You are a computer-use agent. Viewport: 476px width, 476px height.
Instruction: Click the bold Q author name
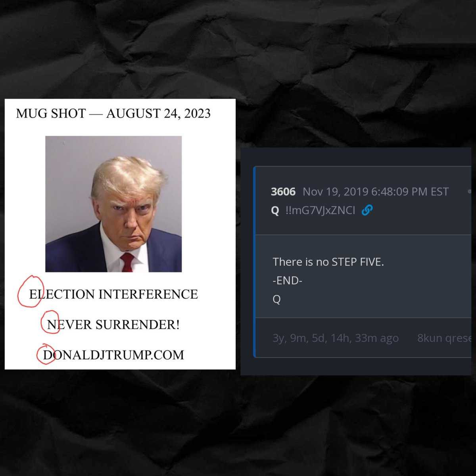(275, 210)
